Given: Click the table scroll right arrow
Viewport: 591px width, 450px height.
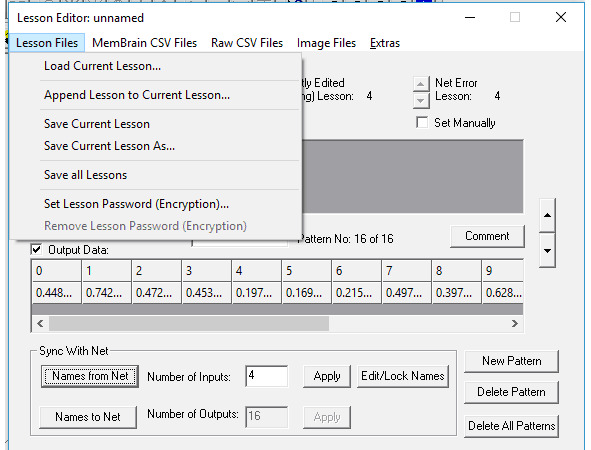Looking at the screenshot, I should pos(514,323).
